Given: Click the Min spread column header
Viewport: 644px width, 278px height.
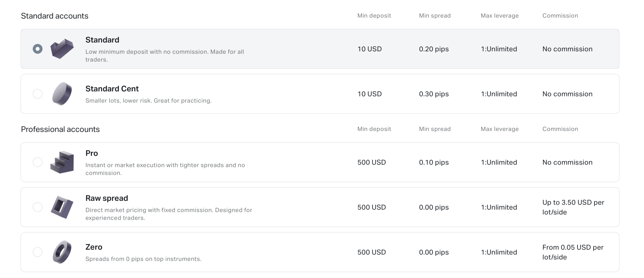Looking at the screenshot, I should (x=435, y=16).
